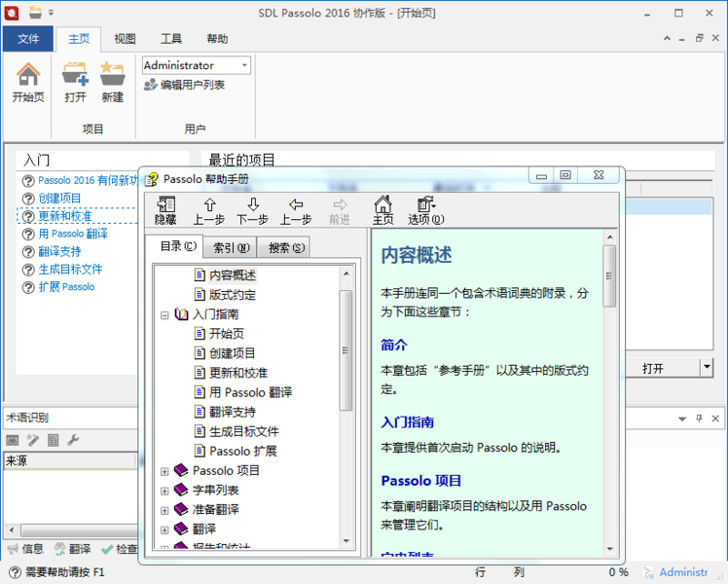Open the 视图 ribbon tab

point(125,39)
